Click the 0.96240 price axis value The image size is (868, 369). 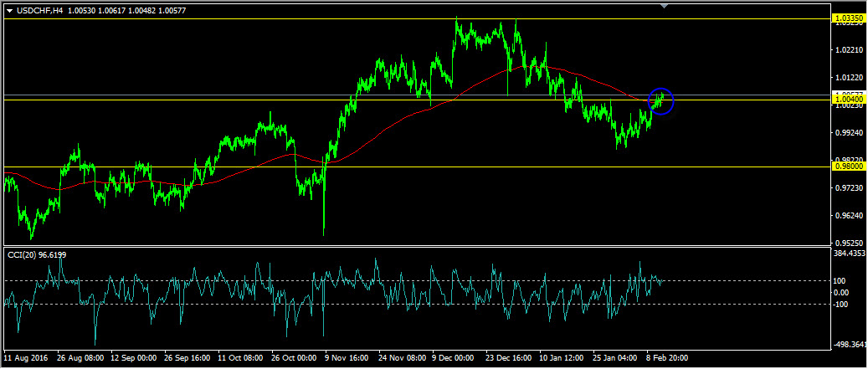849,215
